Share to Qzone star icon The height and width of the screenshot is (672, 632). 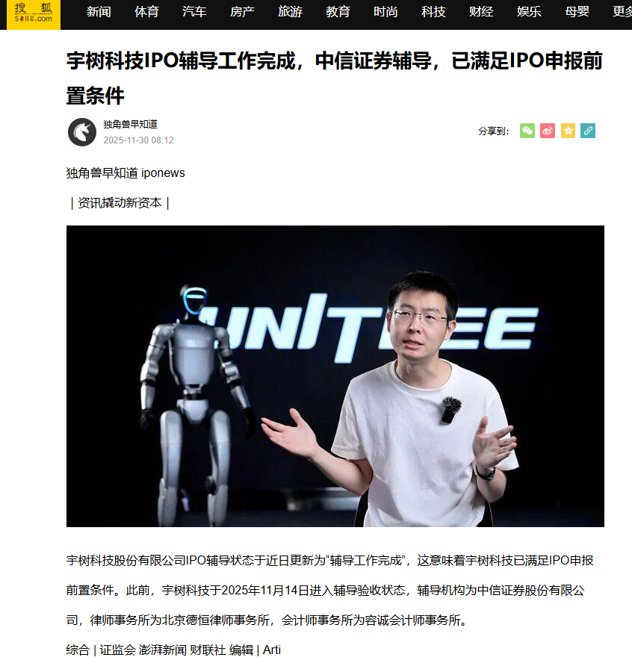point(568,131)
